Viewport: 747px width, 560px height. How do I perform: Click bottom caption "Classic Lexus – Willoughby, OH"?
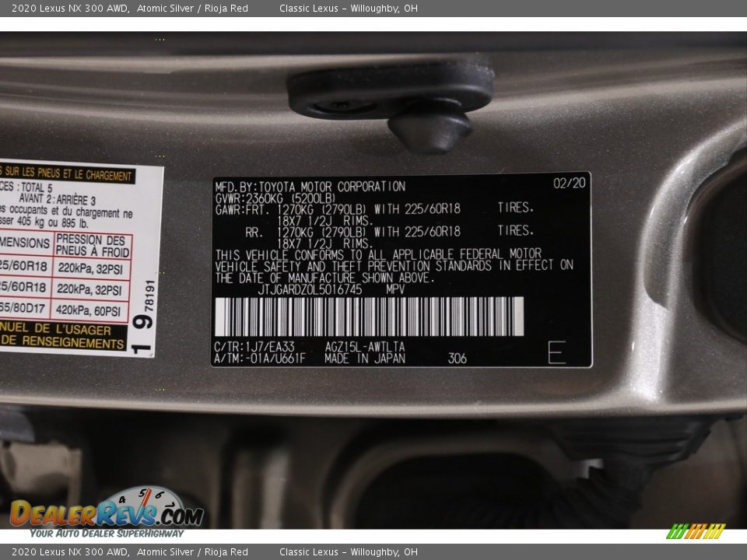tap(349, 552)
